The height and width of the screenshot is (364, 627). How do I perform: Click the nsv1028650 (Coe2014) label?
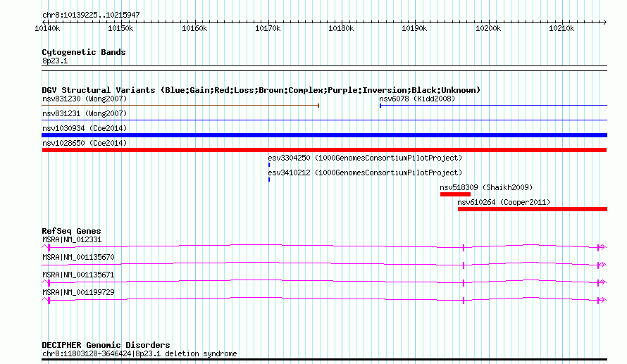click(85, 143)
